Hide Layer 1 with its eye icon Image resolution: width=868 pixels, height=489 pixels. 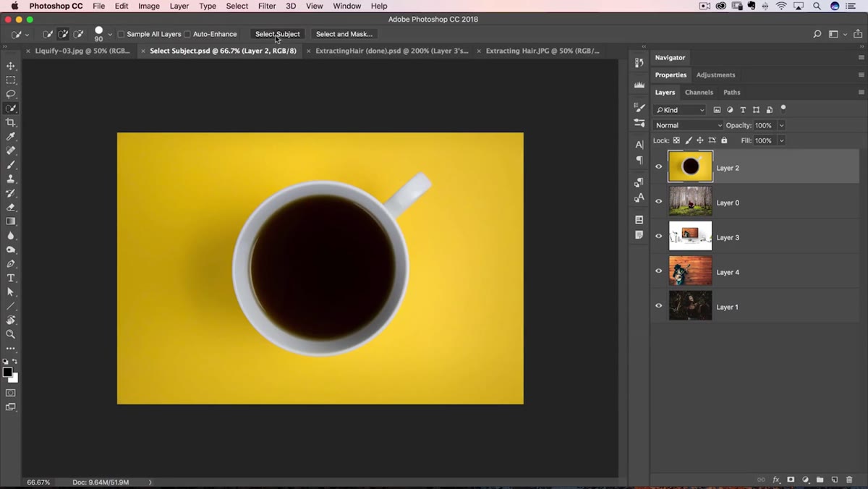(x=659, y=306)
